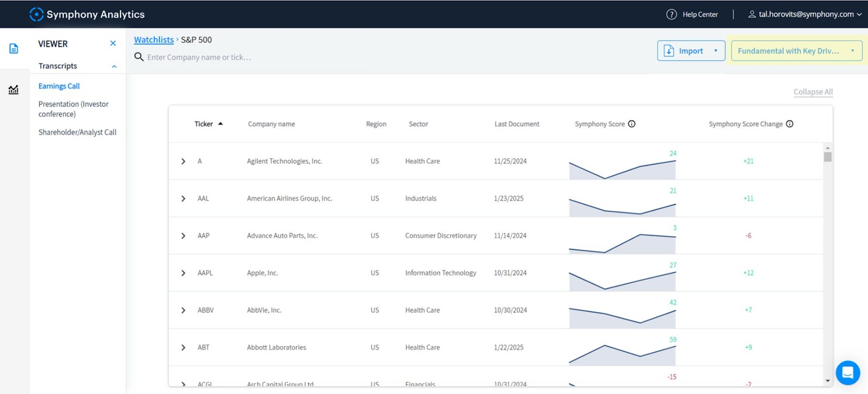Viewport: 868px width, 394px height.
Task: Go to Watchlists breadcrumb link
Action: 154,40
